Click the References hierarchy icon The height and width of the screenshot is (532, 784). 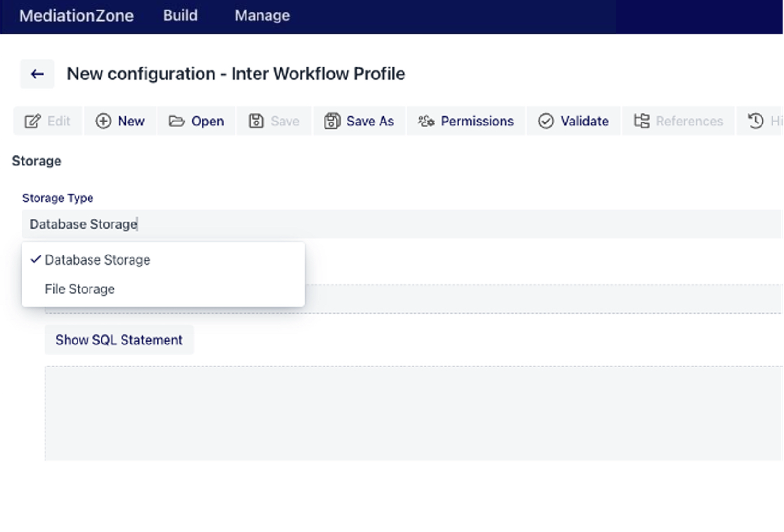click(641, 121)
